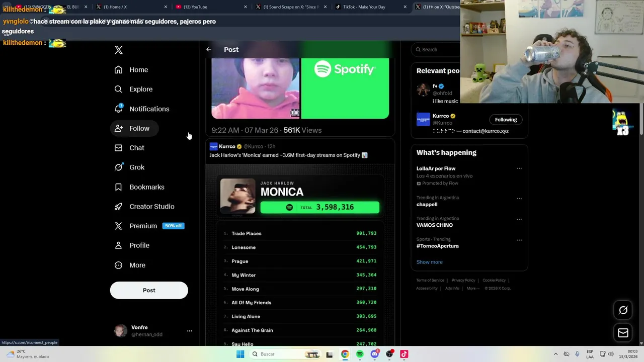This screenshot has width=644, height=362.
Task: Open more options for LollaAr por Flow
Action: coord(519,168)
